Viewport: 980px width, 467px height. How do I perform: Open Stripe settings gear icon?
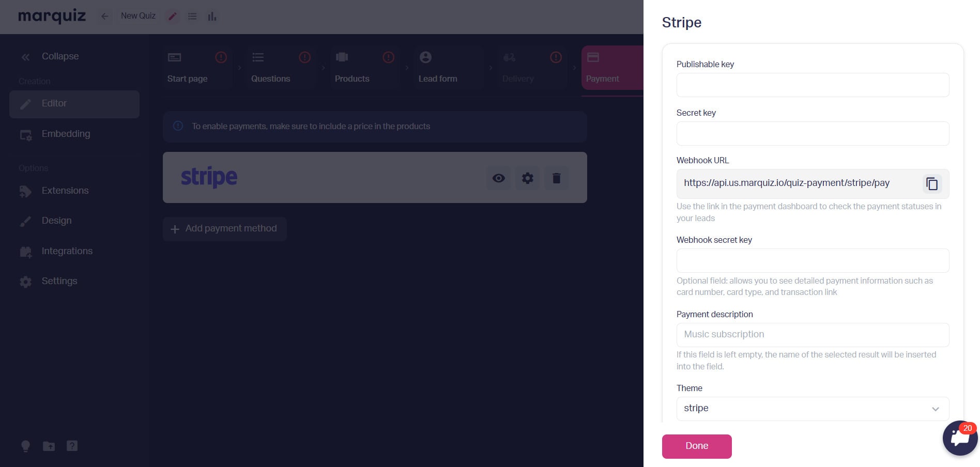pos(528,178)
